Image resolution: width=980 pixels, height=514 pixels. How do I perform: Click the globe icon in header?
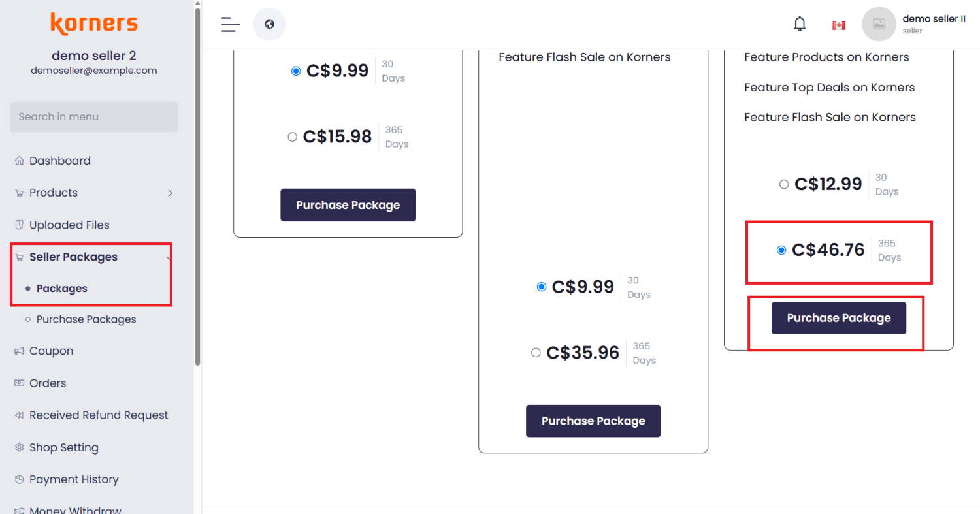click(269, 25)
